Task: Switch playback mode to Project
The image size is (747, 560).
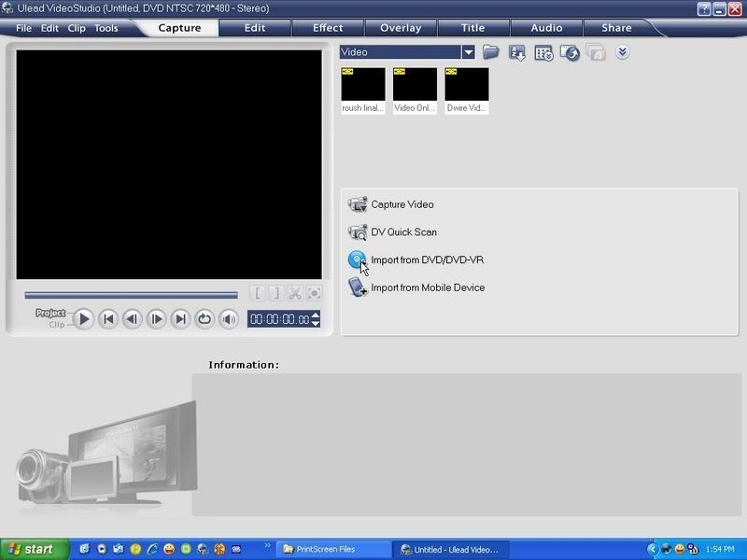Action: 50,313
